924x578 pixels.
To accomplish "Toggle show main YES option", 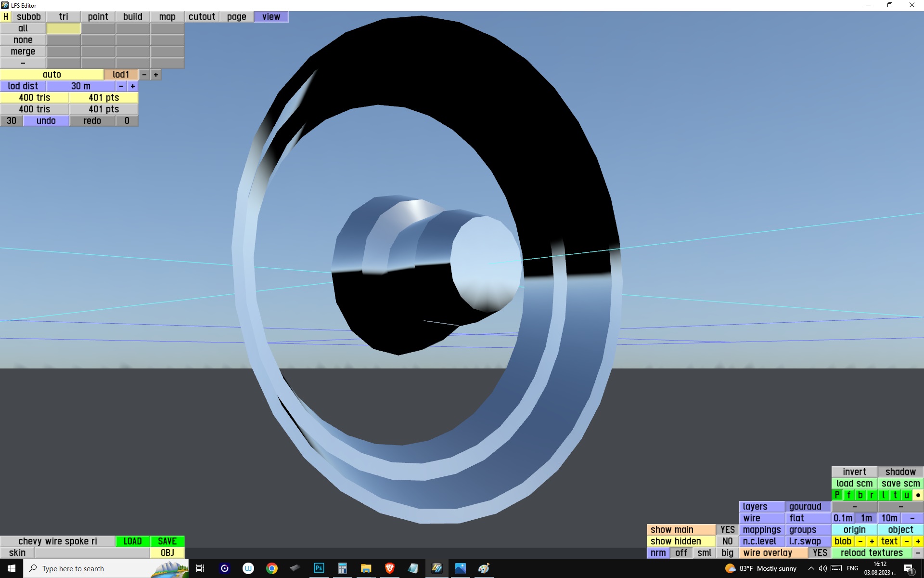I will 727,530.
